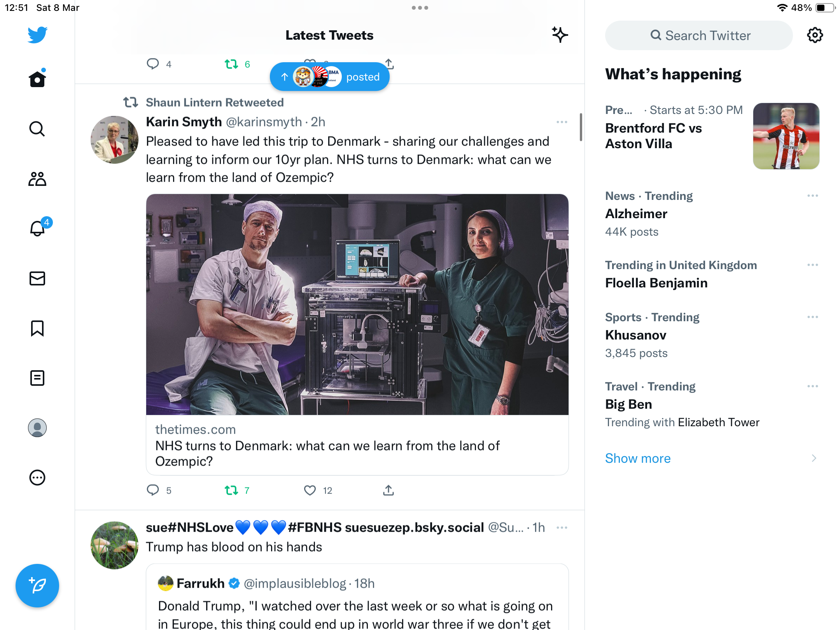Viewport: 840px width, 630px height.
Task: Open Farrukh's quoted tweet
Action: (357, 597)
